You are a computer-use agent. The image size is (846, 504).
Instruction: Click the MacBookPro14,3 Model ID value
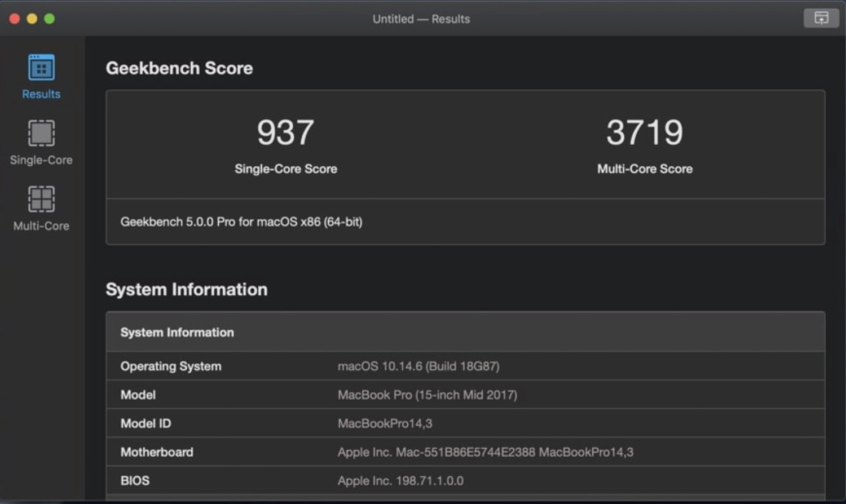pyautogui.click(x=385, y=423)
